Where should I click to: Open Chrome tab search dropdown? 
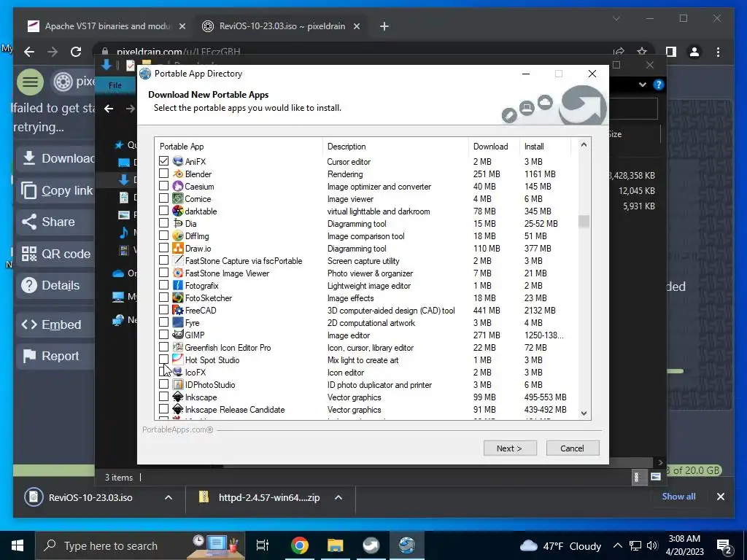[x=616, y=18]
